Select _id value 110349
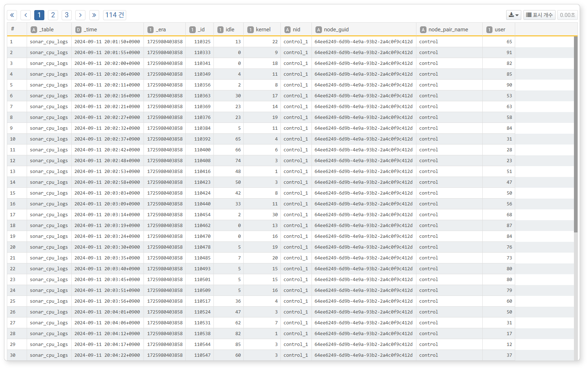Viewport: 588px width, 369px height. coord(202,74)
